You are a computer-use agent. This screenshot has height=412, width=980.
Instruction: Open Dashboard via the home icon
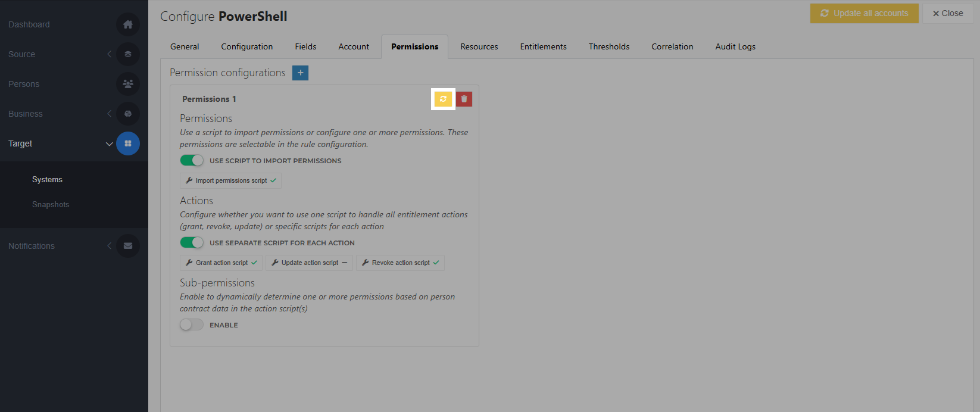coord(128,24)
